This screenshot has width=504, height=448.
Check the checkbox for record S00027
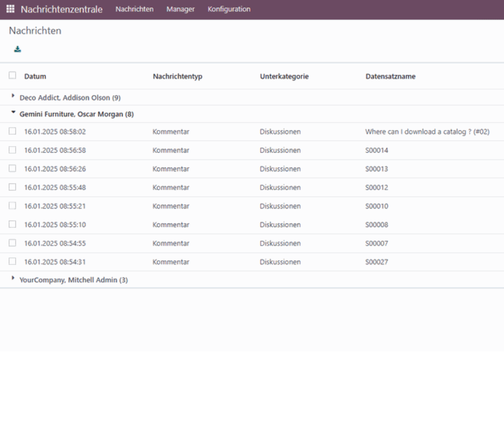[x=12, y=261]
